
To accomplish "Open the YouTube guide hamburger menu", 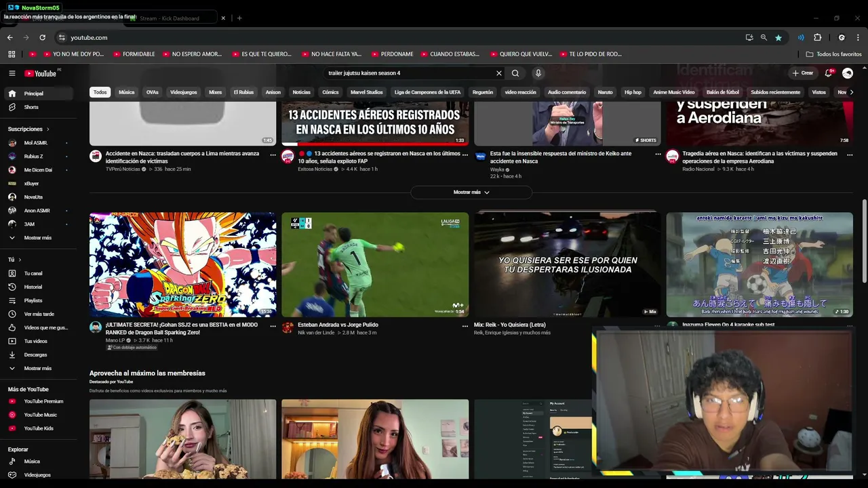I will click(x=12, y=73).
